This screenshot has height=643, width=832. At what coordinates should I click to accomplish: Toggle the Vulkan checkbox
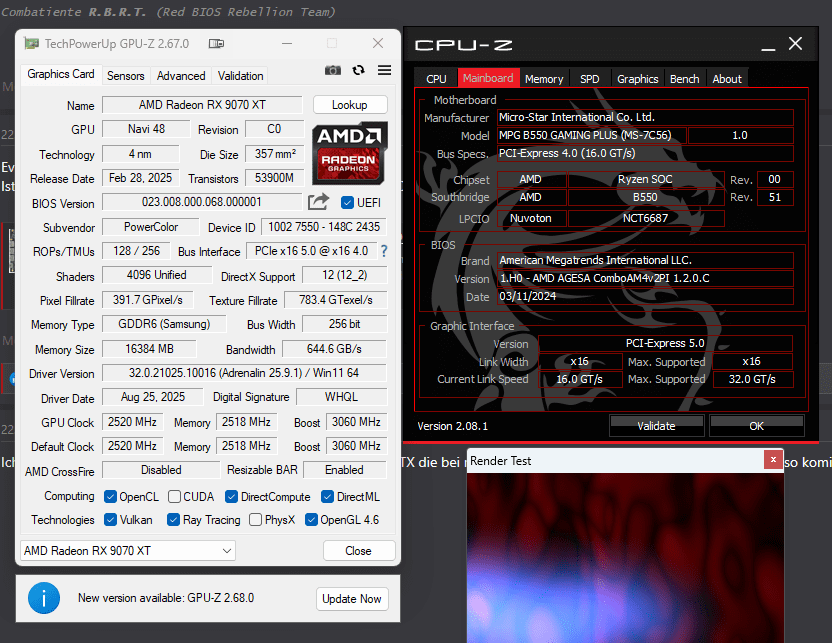coord(110,519)
